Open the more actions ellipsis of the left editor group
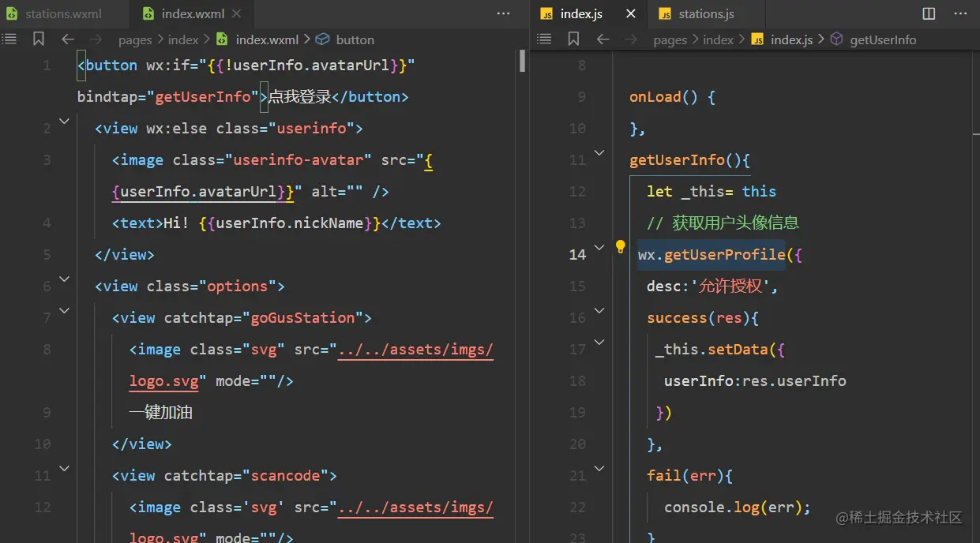The image size is (980, 543). tap(503, 13)
